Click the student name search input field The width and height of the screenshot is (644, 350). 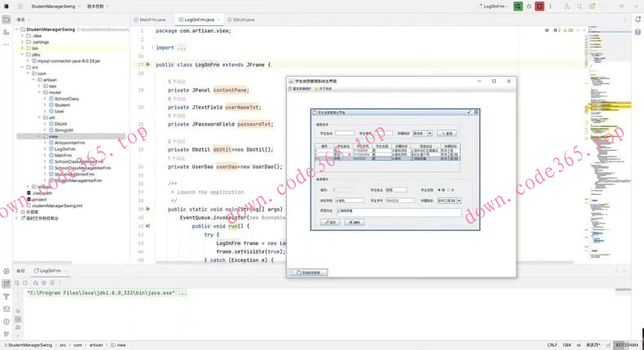click(345, 133)
